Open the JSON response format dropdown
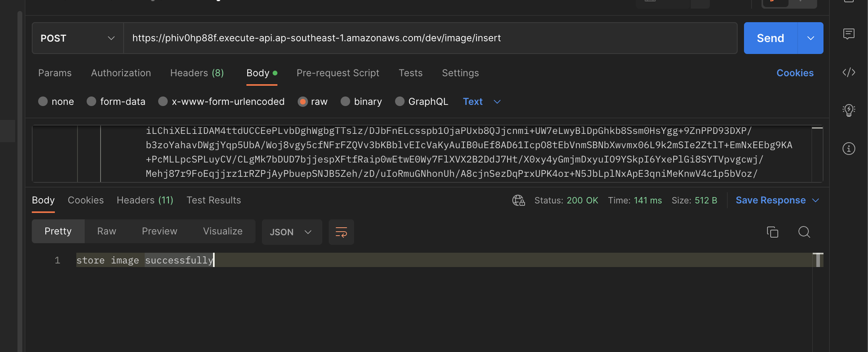Image resolution: width=868 pixels, height=352 pixels. (x=291, y=232)
